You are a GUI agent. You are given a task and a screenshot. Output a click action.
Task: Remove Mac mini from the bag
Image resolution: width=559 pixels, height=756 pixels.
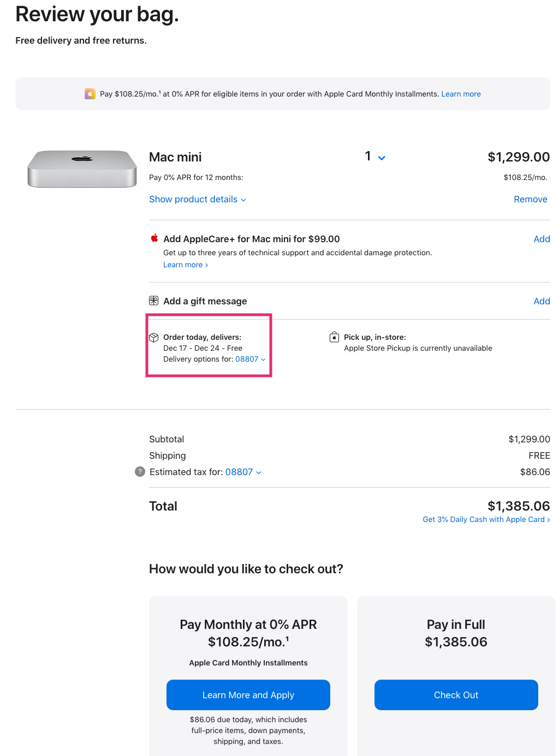coord(531,200)
